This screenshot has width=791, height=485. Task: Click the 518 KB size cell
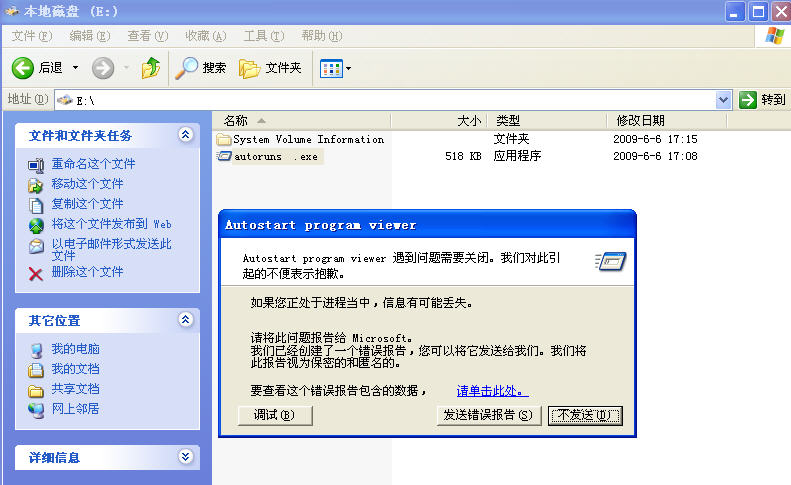pyautogui.click(x=463, y=156)
